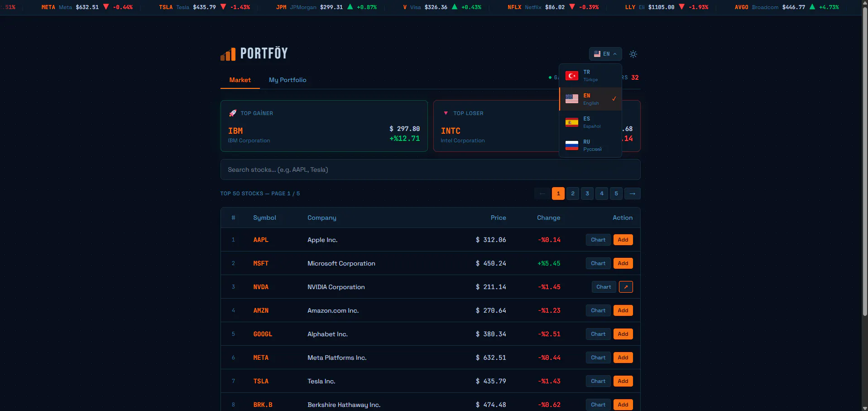
Task: Toggle the light/dark theme sun icon
Action: 633,54
